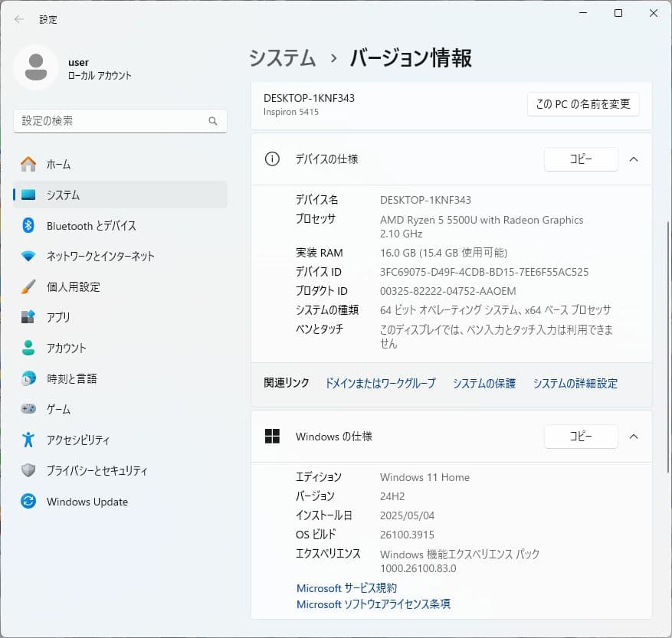Click the ホーム house icon

click(x=28, y=164)
